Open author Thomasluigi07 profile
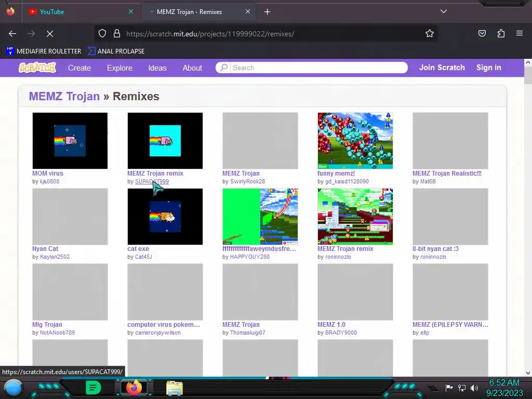The image size is (532, 399). (x=248, y=333)
